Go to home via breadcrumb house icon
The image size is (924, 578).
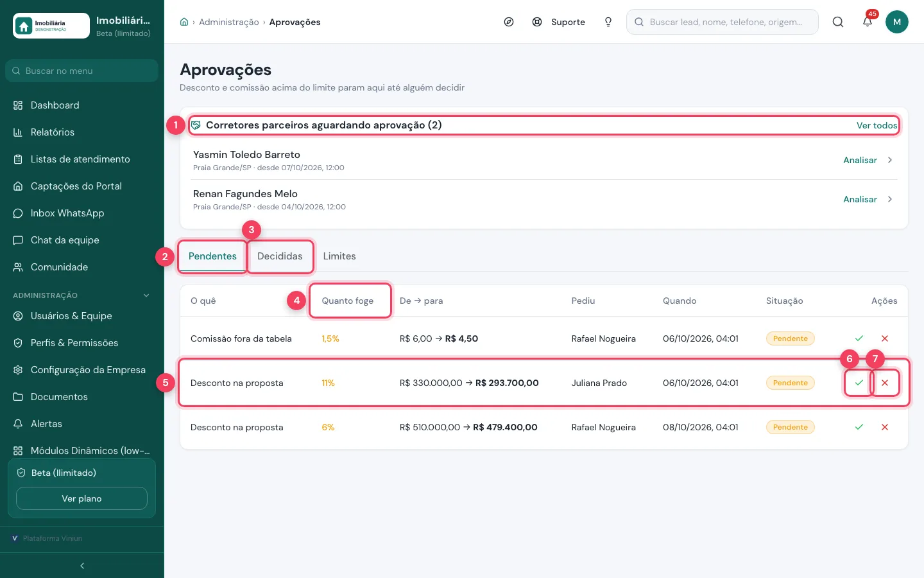click(x=184, y=22)
